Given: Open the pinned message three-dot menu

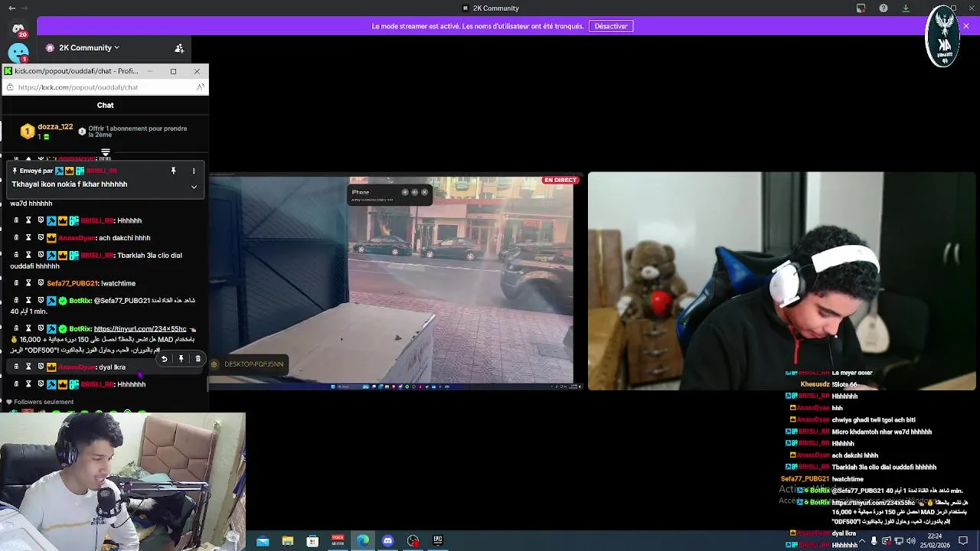Looking at the screenshot, I should coord(194,171).
